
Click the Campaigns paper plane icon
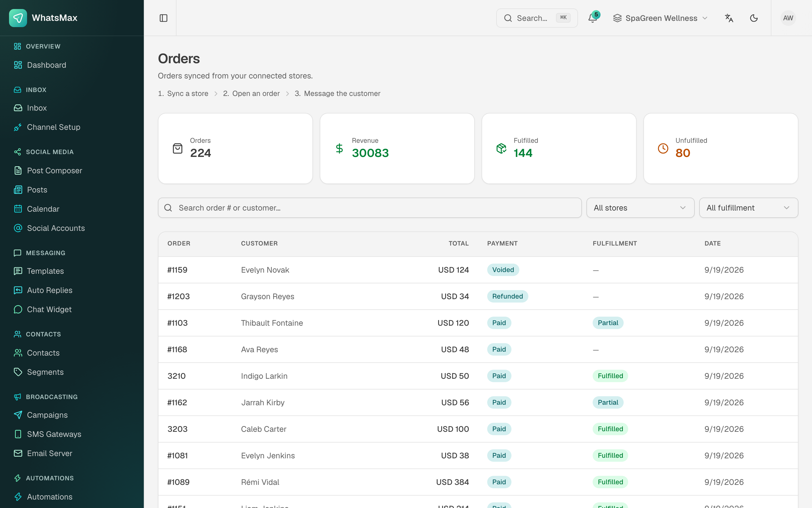[x=18, y=415]
